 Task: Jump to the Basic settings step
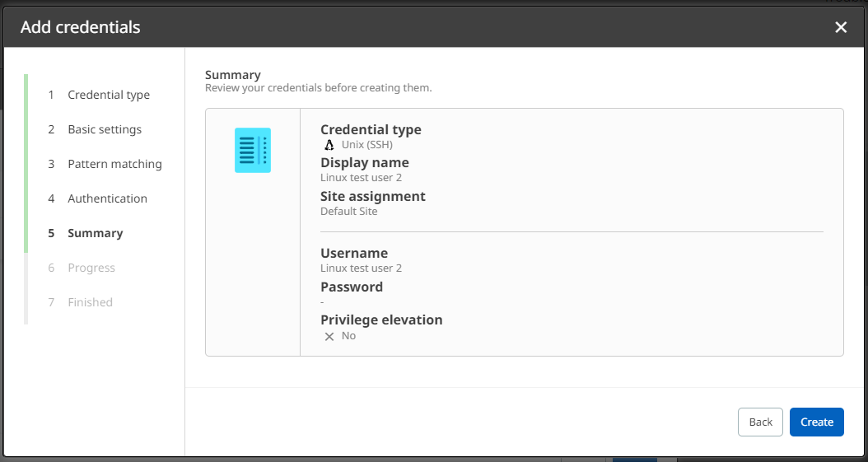tap(104, 129)
